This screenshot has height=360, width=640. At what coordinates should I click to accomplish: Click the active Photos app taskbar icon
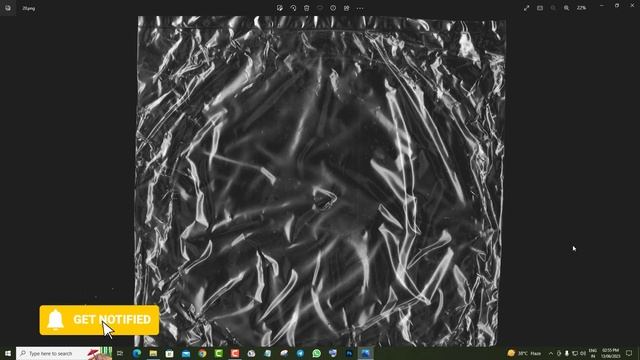click(365, 353)
